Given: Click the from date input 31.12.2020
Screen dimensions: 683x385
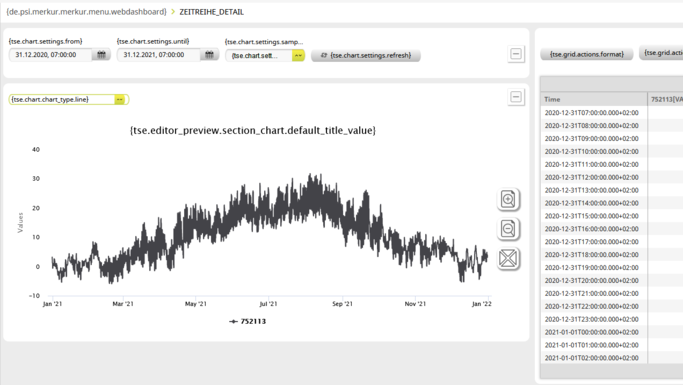Looking at the screenshot, I should click(x=50, y=55).
